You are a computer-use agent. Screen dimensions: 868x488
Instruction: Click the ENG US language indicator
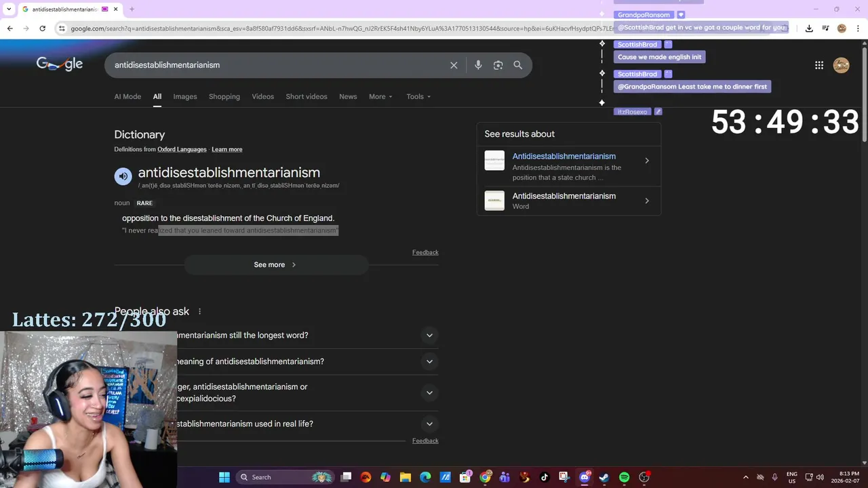click(792, 477)
